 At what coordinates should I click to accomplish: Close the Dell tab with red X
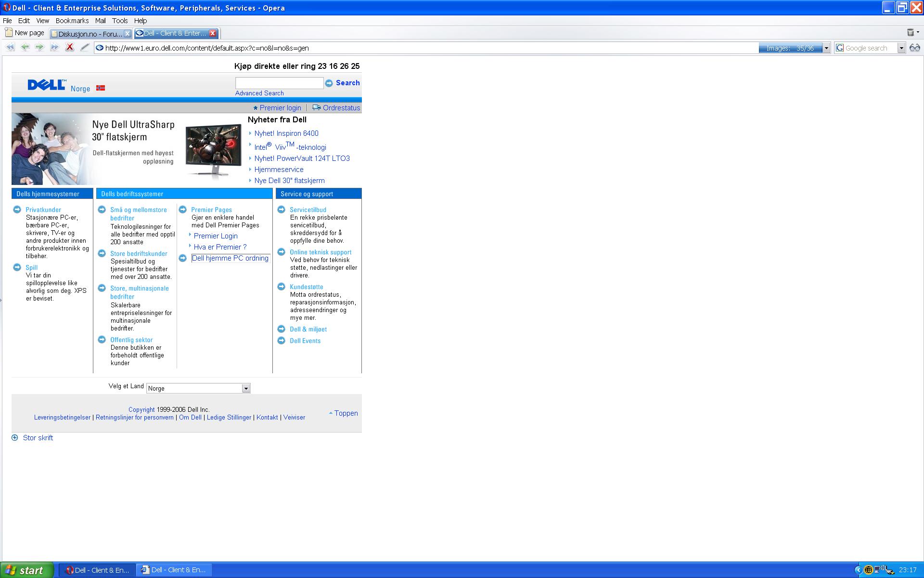tap(213, 33)
